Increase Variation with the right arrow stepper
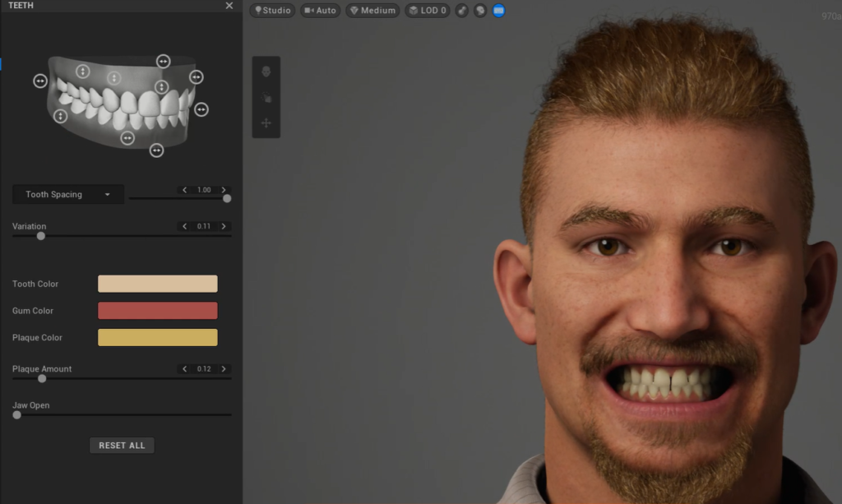 click(224, 226)
